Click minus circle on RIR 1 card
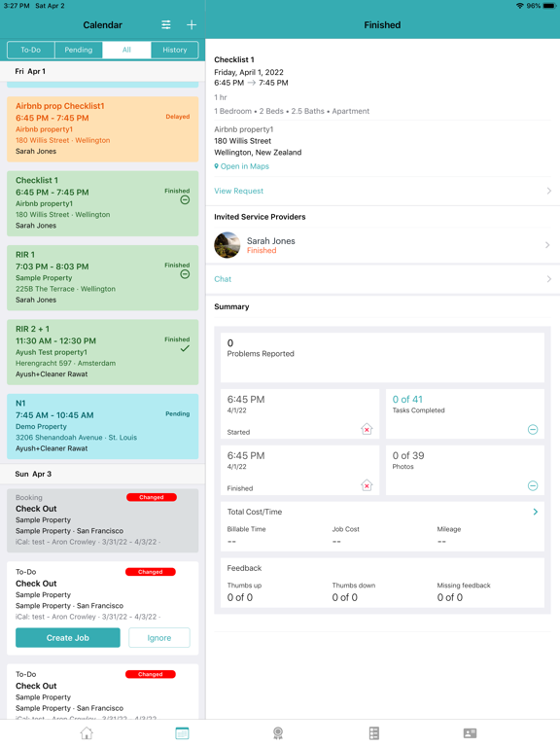Screen dimensions: 560x747 coord(185,274)
